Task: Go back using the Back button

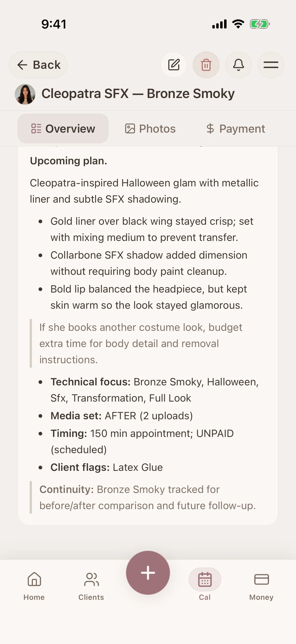Action: (38, 65)
